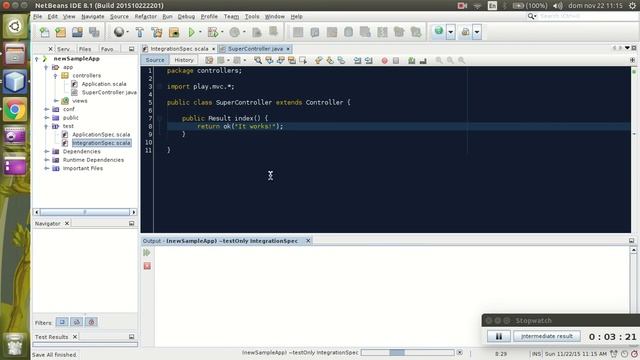Open the Files manager launcher icon

(15, 54)
